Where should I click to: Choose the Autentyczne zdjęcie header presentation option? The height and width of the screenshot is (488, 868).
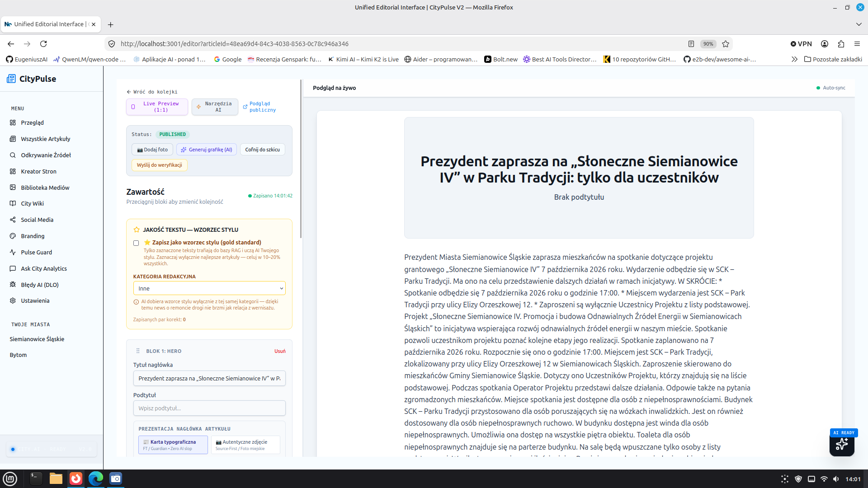[x=245, y=445]
